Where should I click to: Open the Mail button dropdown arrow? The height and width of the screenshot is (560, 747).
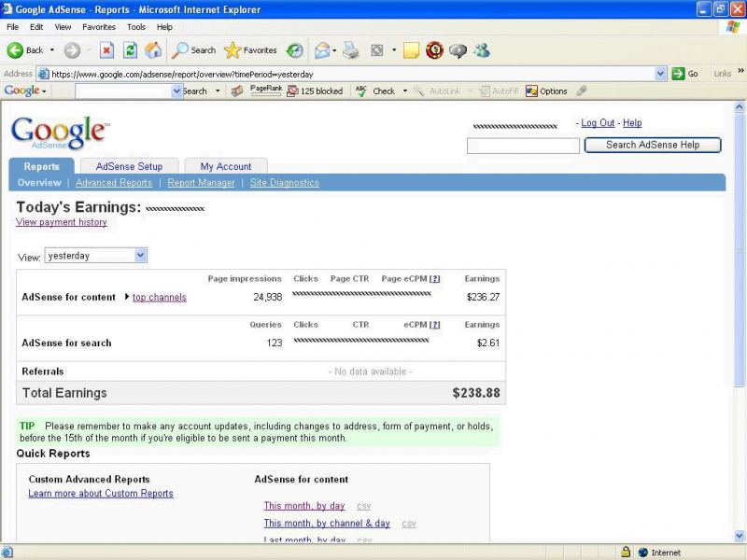(334, 50)
